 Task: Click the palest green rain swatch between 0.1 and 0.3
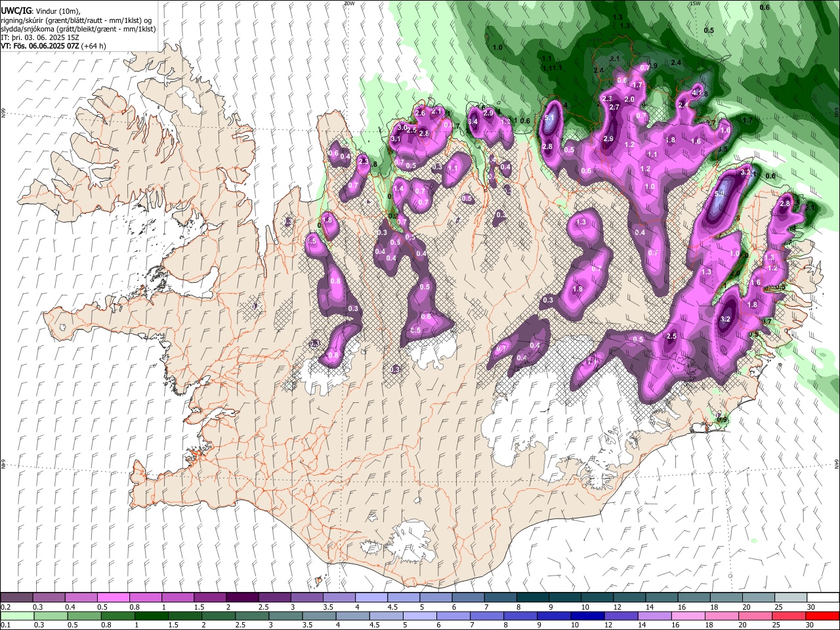point(17,616)
